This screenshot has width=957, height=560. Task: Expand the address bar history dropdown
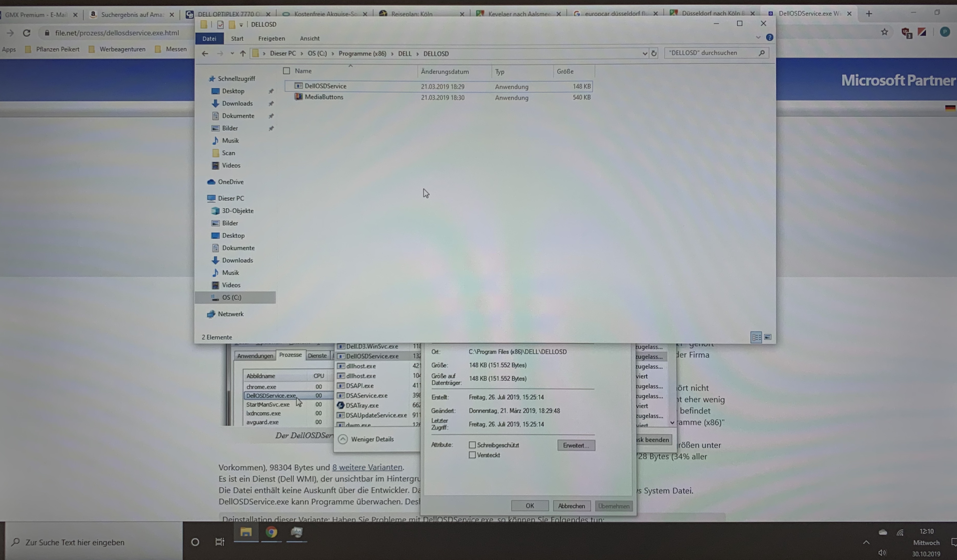pyautogui.click(x=645, y=53)
